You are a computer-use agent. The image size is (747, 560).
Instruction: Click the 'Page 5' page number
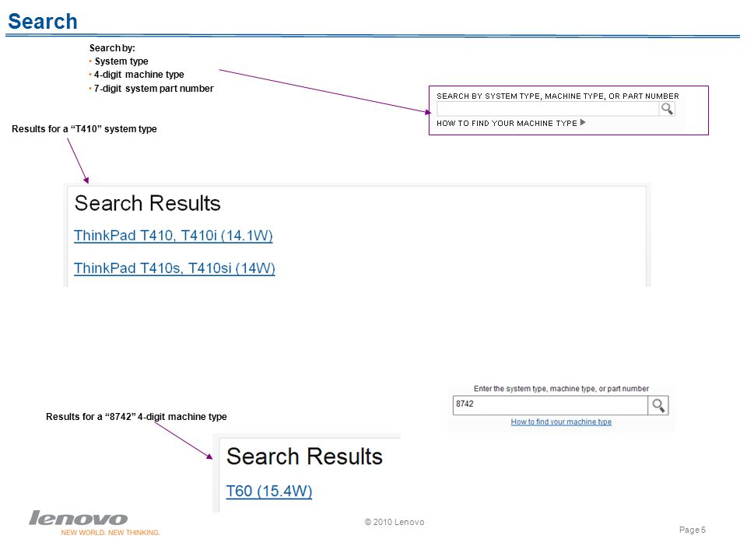693,530
